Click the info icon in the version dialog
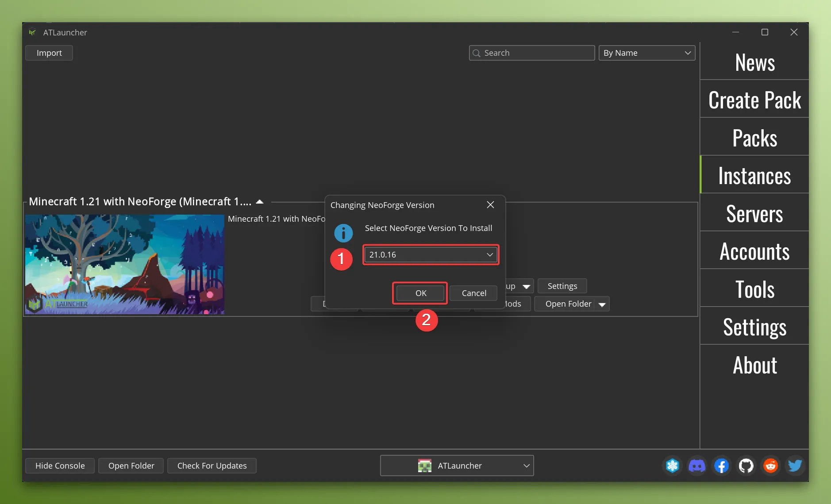This screenshot has width=831, height=504. [x=343, y=233]
